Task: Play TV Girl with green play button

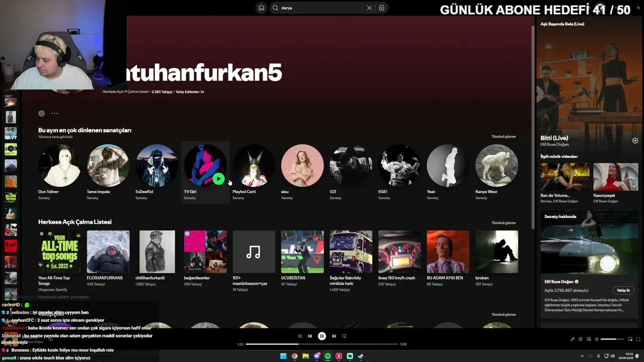Action: tap(218, 178)
